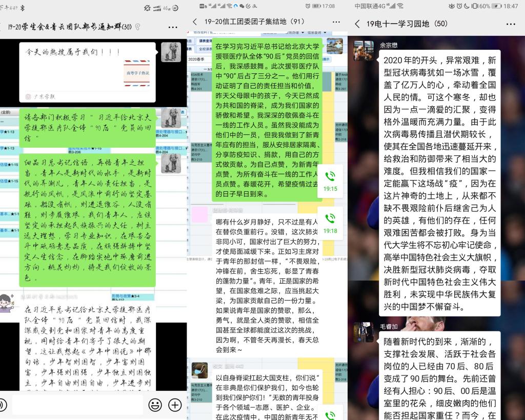
Task: Select the green message starting 在学习完习近平总书记
Action: [x=267, y=119]
